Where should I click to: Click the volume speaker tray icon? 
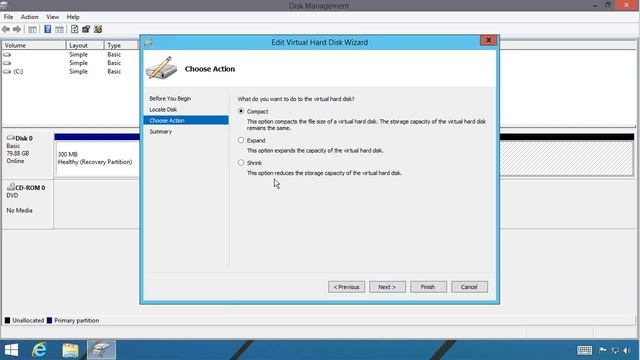pos(627,350)
